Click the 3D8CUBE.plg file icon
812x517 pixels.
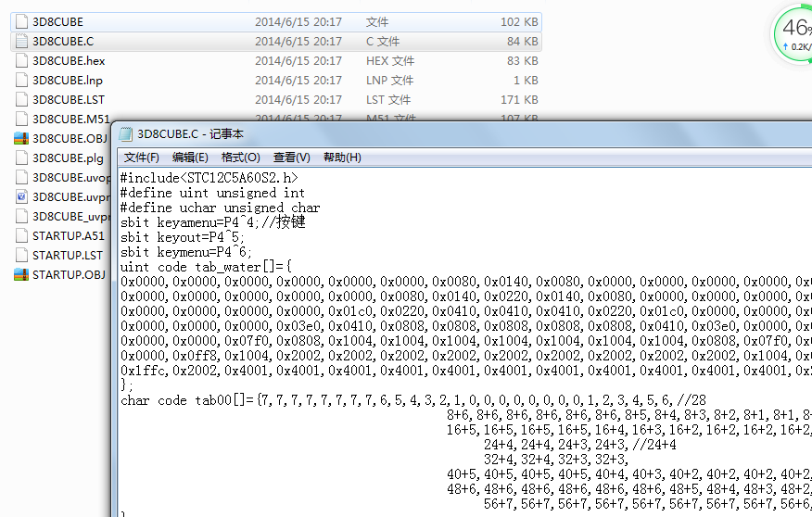[x=21, y=158]
